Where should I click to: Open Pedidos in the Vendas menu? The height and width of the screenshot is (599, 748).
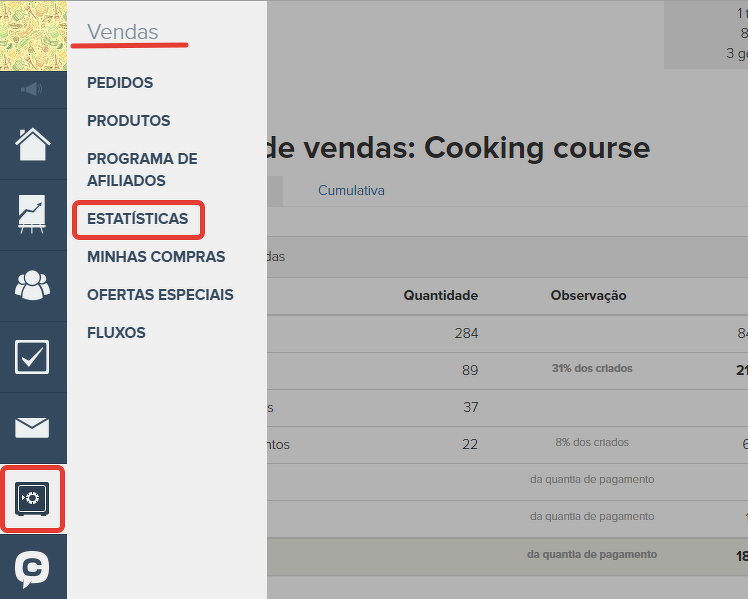(120, 83)
